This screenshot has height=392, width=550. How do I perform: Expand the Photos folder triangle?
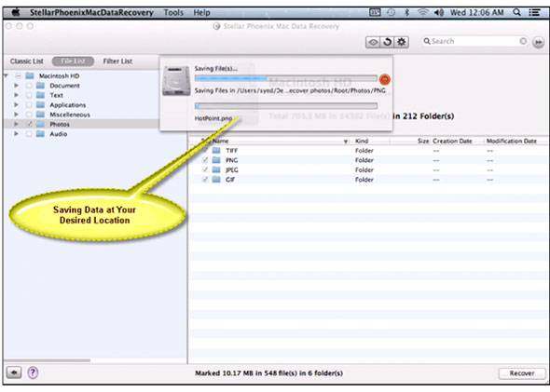tap(16, 124)
